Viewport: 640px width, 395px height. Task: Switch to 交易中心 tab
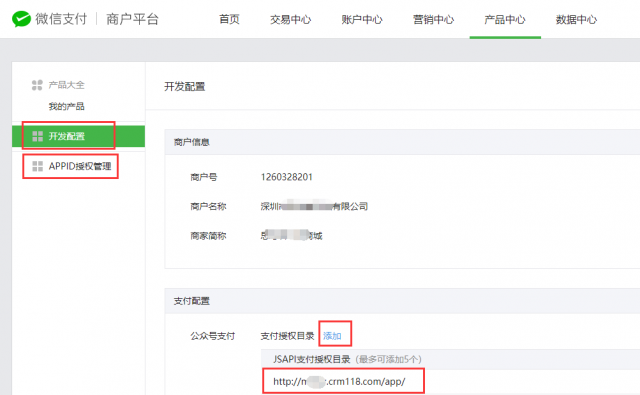pyautogui.click(x=291, y=19)
